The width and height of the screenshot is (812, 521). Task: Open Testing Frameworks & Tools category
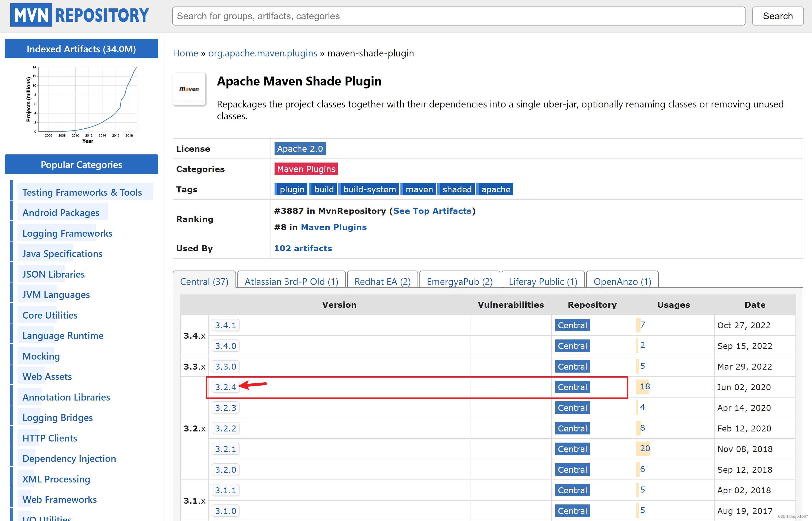[82, 192]
